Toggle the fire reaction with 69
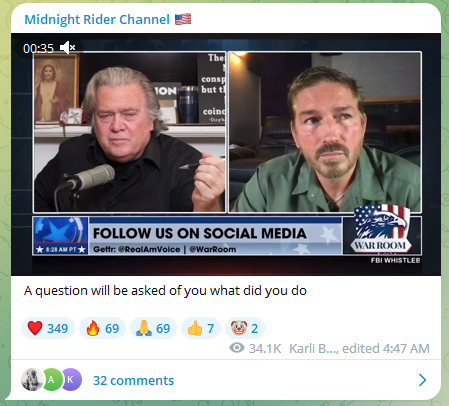The image size is (449, 406). point(102,328)
